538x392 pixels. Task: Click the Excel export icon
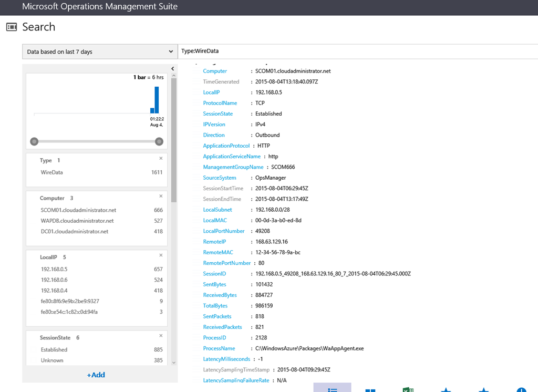[408, 389]
